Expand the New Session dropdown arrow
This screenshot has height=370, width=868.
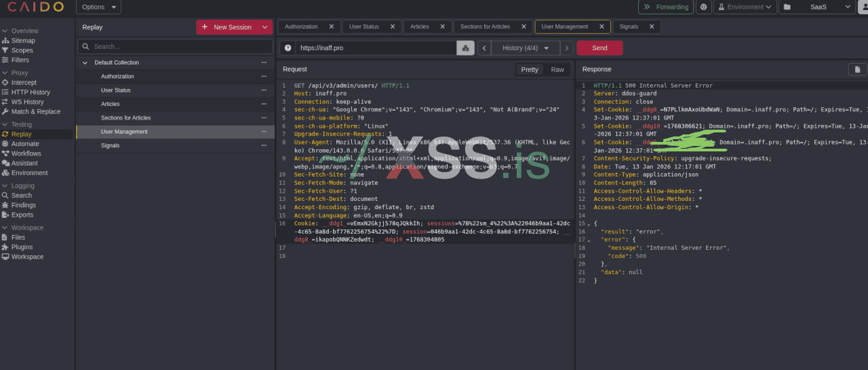[x=265, y=27]
